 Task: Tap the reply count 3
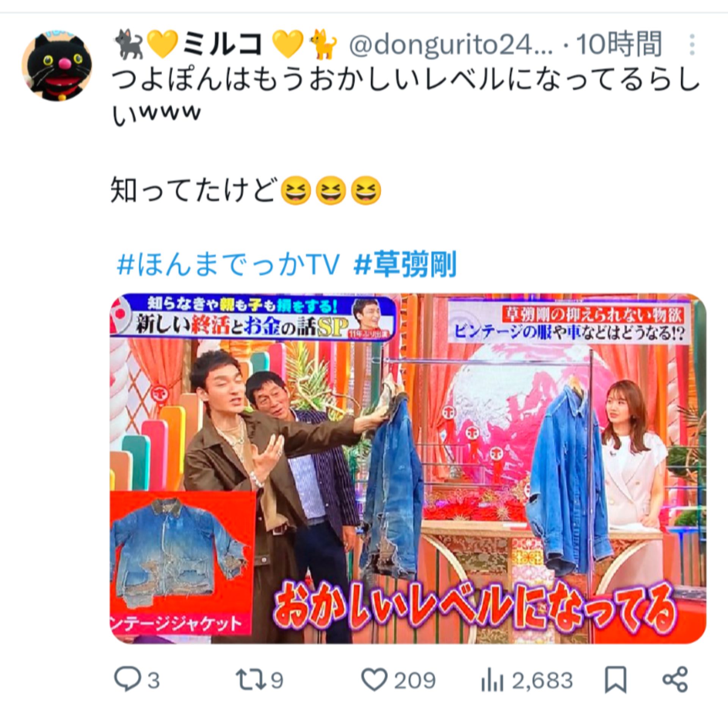153,681
